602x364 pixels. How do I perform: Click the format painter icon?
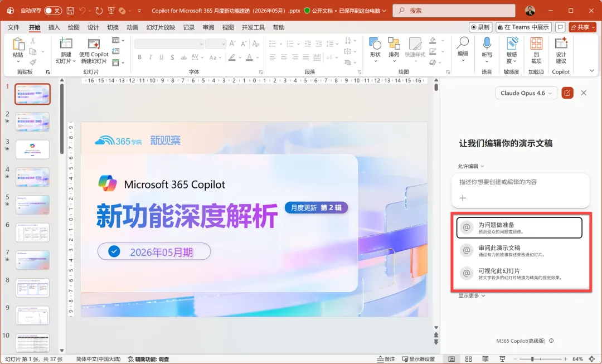33,62
